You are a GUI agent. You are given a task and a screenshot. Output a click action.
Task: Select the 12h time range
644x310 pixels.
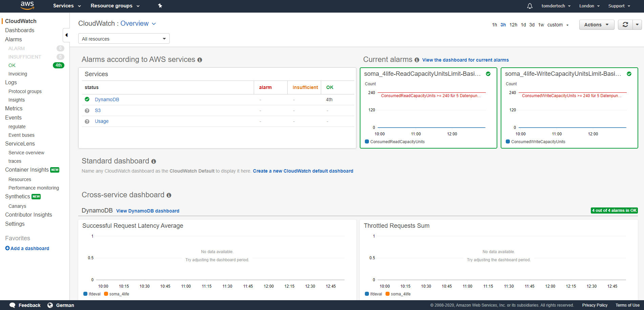click(x=513, y=25)
